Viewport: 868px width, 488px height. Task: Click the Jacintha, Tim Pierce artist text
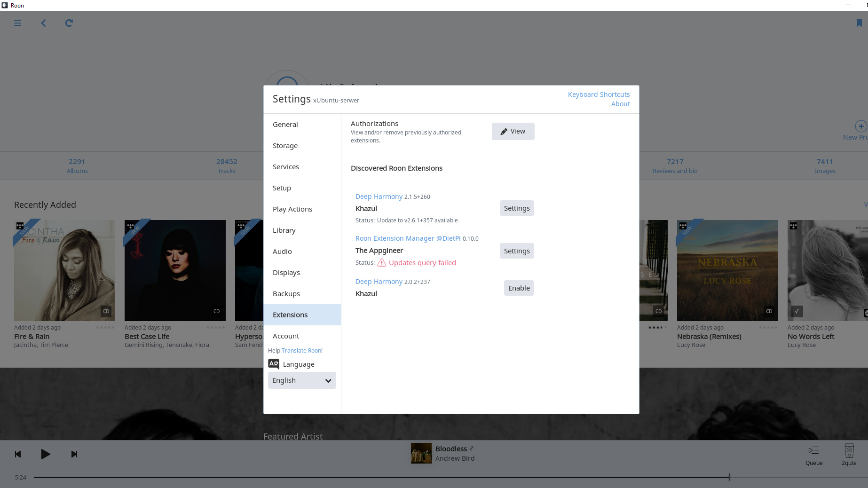coord(41,345)
